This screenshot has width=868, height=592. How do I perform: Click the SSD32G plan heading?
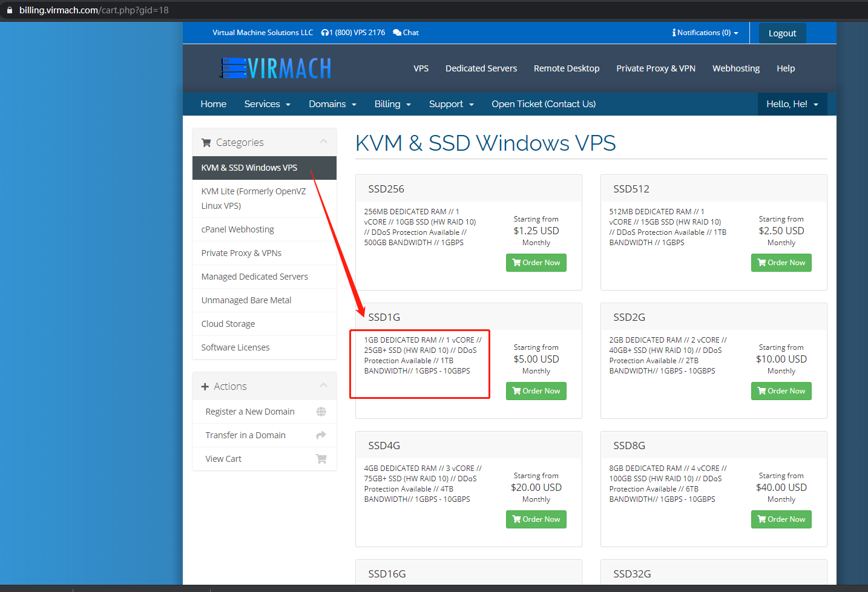pyautogui.click(x=632, y=574)
